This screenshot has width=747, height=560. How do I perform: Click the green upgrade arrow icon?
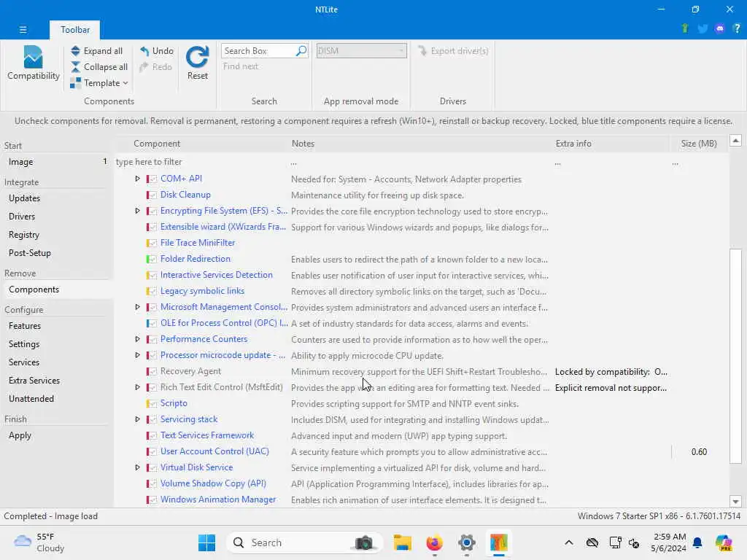[x=685, y=28]
